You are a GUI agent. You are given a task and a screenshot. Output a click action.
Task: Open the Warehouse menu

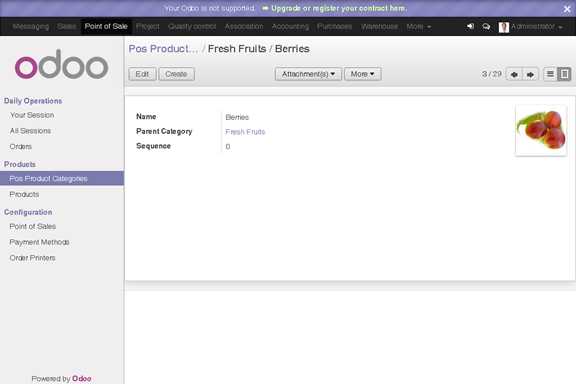379,26
